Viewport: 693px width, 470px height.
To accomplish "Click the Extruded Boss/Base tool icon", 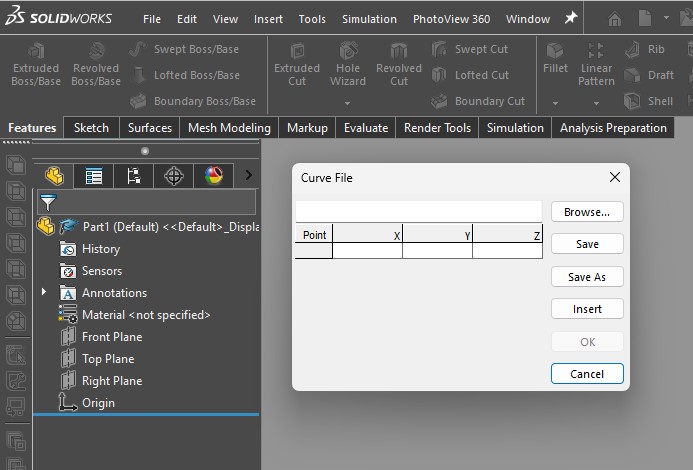I will tap(36, 51).
